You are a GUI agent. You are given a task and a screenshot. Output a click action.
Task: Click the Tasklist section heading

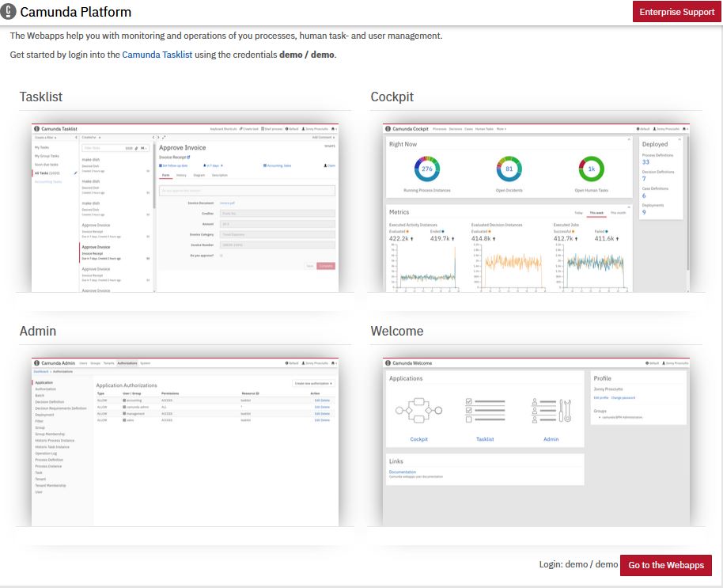coord(40,97)
